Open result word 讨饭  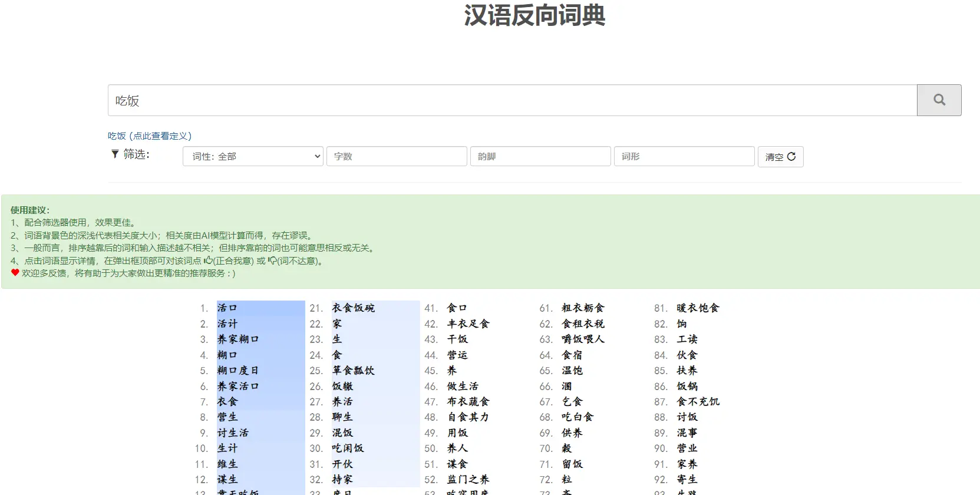coord(687,417)
